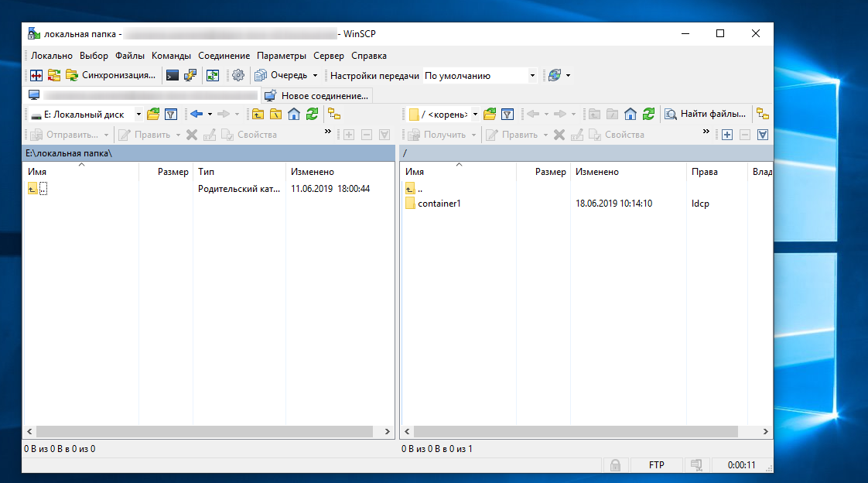Sort the local panel by Тип column
Screen dimensions: 868x483
(x=239, y=172)
